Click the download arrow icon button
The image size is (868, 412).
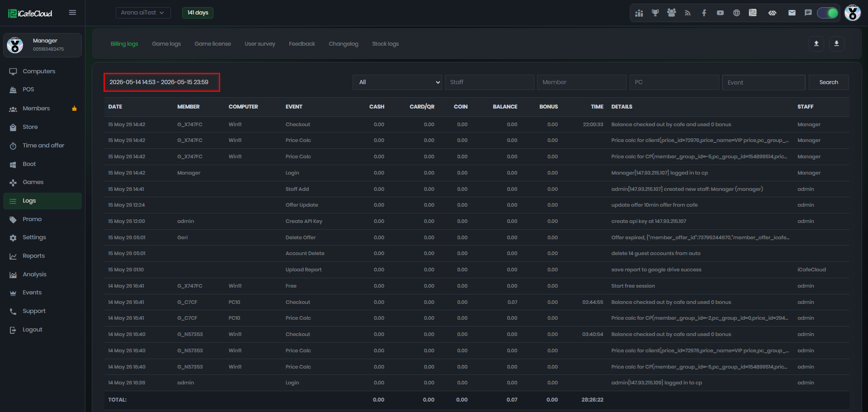tap(836, 43)
